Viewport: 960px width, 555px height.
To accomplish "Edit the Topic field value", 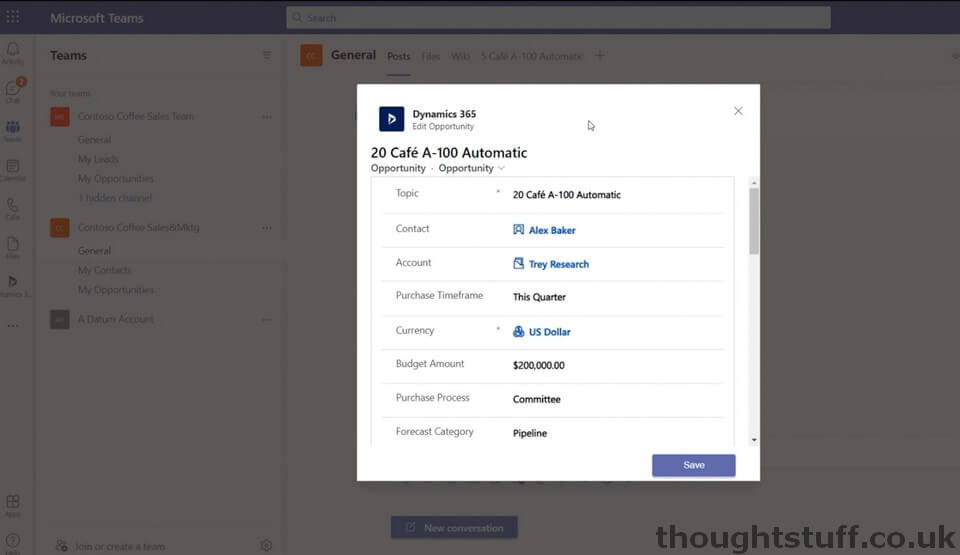I will pyautogui.click(x=567, y=195).
